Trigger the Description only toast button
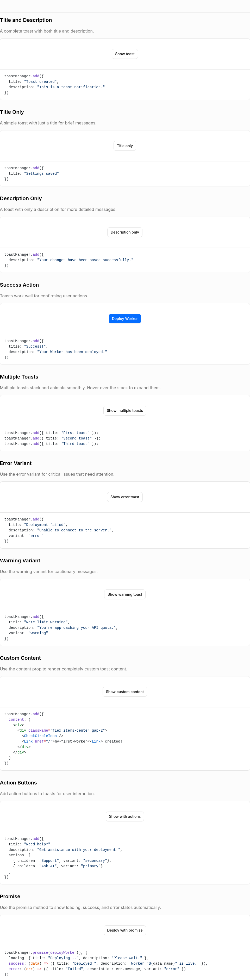 [125, 232]
